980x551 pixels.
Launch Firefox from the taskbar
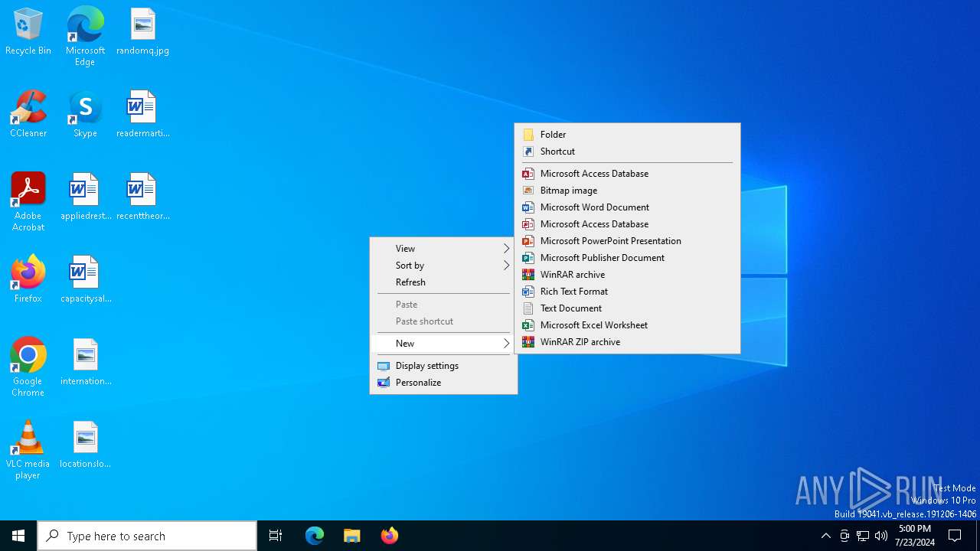pyautogui.click(x=390, y=536)
